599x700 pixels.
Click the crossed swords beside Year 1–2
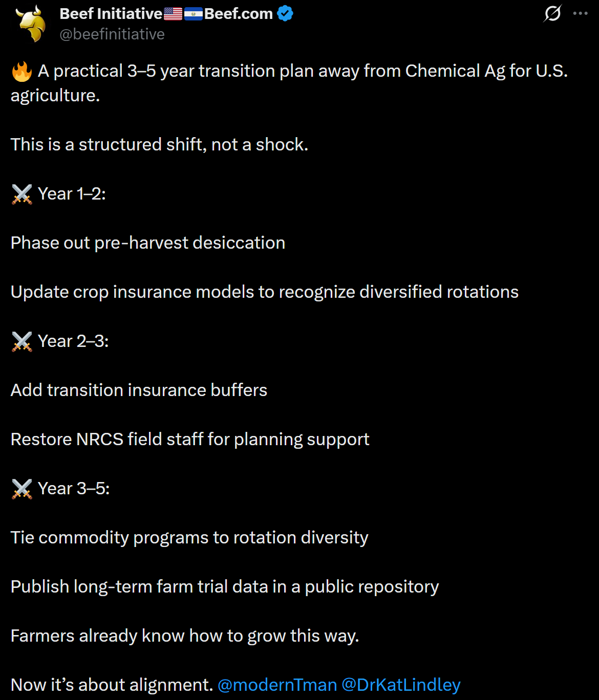click(22, 194)
